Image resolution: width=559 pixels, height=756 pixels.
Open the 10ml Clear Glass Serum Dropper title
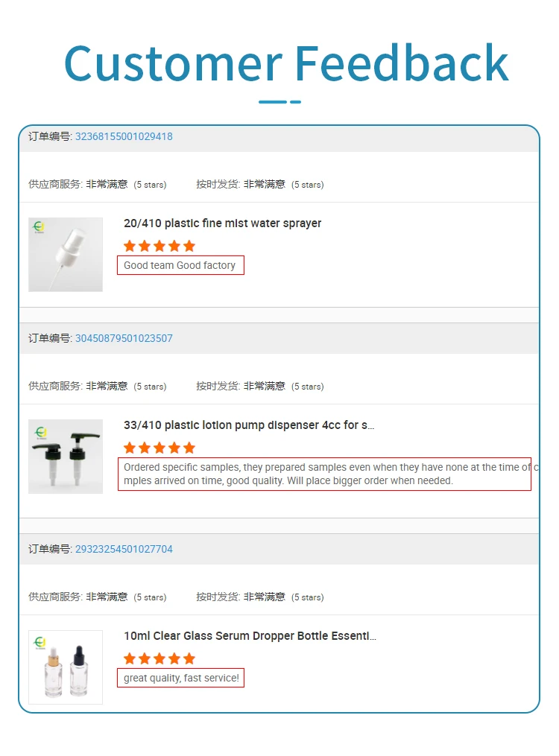point(250,636)
